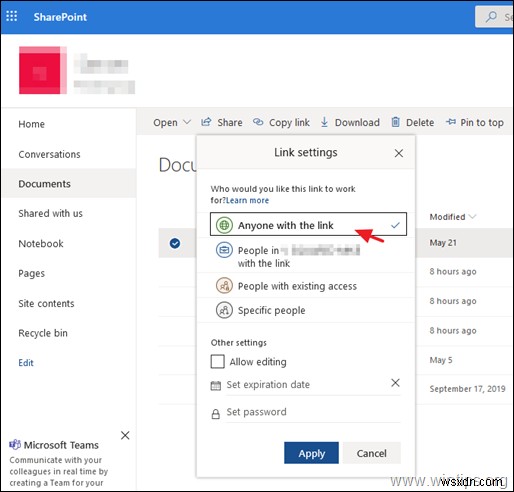
Task: Click the Download toolbar label
Action: coord(357,122)
